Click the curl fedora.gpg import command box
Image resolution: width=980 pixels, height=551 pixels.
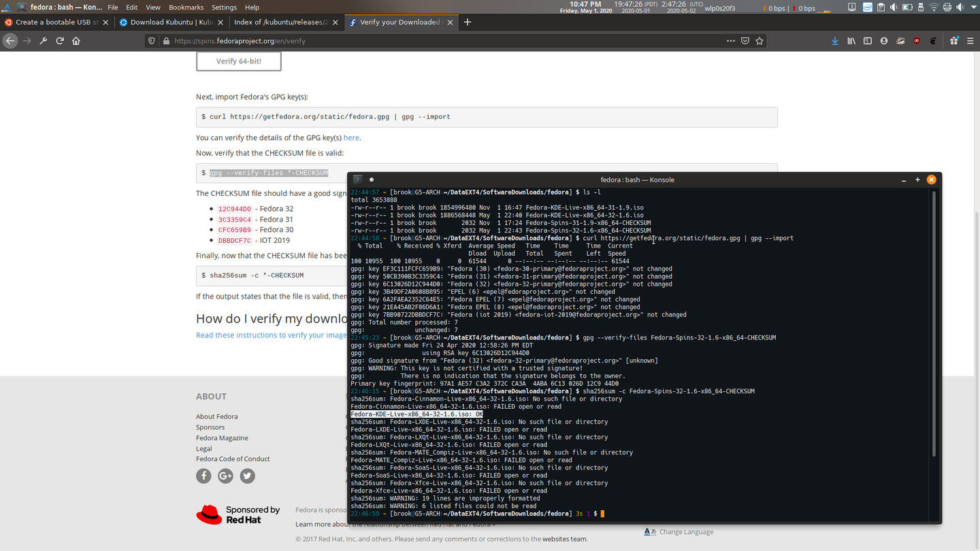(487, 117)
